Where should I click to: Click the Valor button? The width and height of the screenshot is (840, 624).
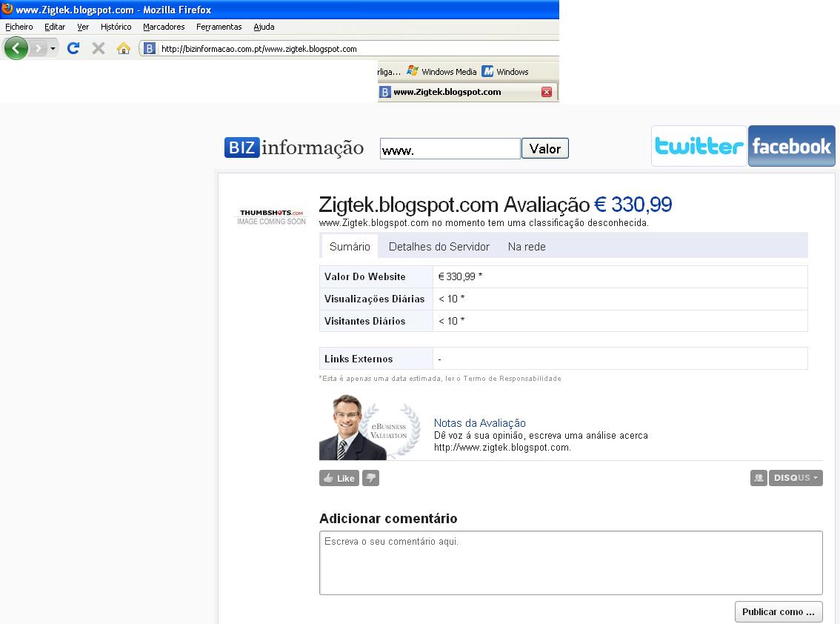pyautogui.click(x=545, y=148)
